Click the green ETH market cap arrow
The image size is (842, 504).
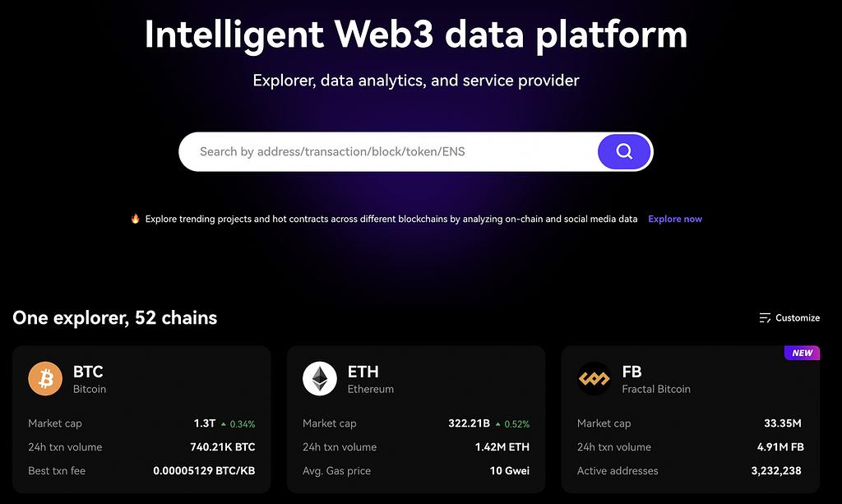(498, 424)
